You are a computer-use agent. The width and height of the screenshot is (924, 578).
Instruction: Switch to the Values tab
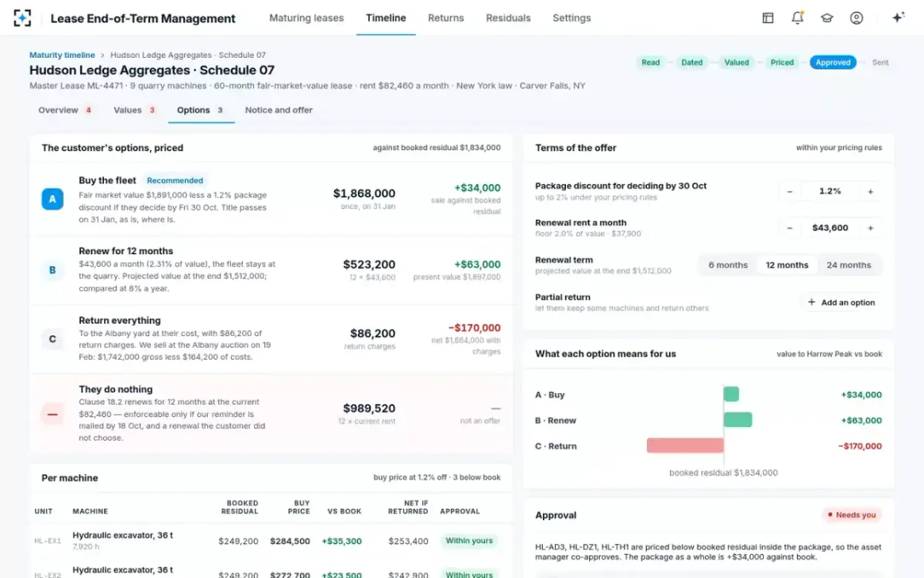click(x=135, y=110)
